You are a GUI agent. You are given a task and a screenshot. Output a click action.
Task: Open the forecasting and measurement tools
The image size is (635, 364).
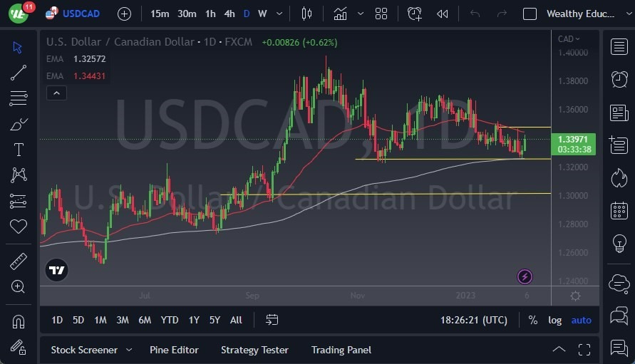pos(19,201)
